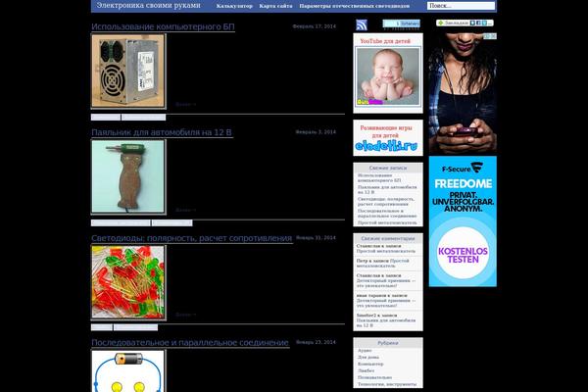Open post title Паяльник для автомобиля на 12 В

[162, 132]
